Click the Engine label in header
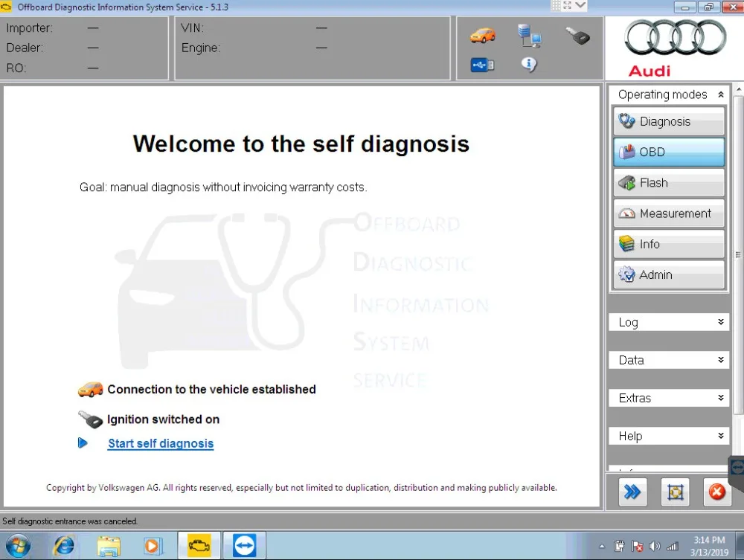The height and width of the screenshot is (560, 744). click(x=201, y=48)
